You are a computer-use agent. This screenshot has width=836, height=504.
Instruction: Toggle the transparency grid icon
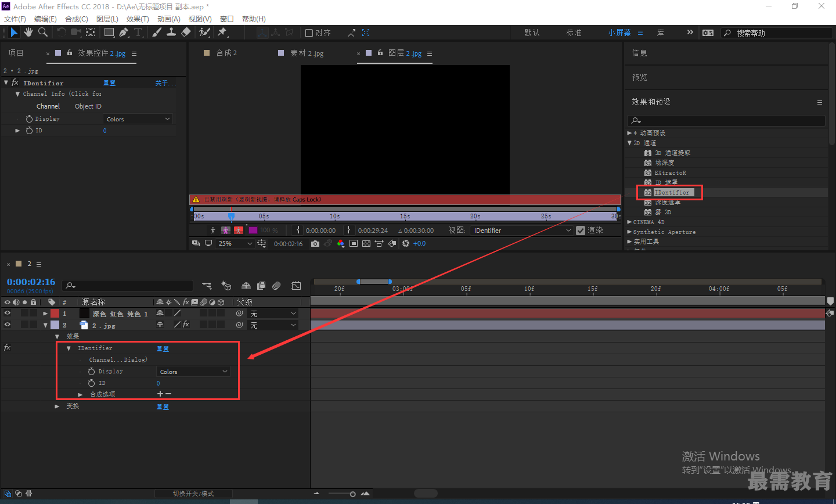[x=366, y=244]
